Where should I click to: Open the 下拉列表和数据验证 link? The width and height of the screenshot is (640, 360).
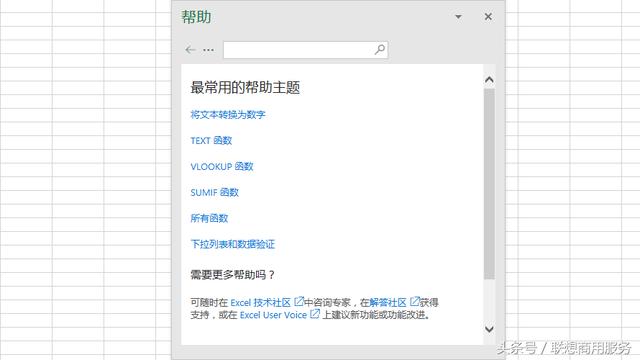pos(233,244)
